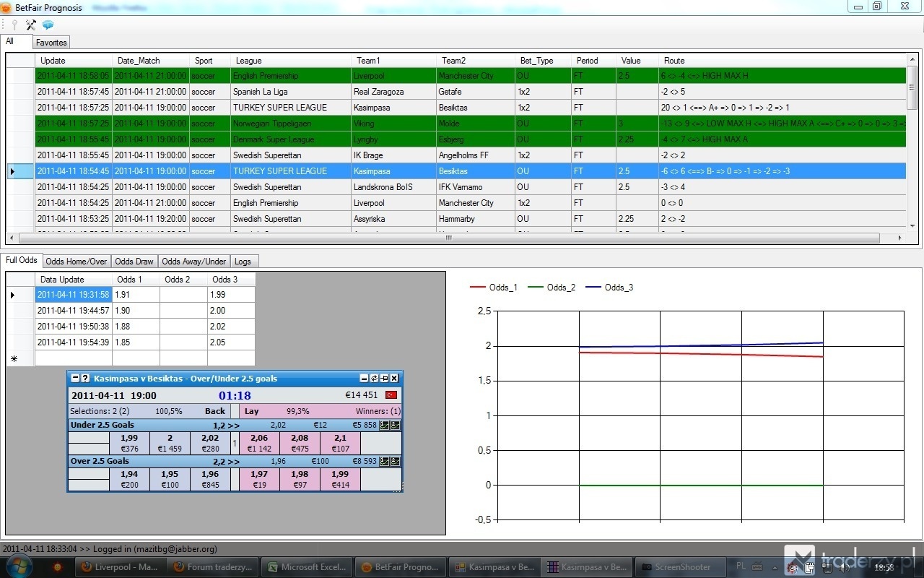Open second chart icon for Under 2.5 Goals
Screen dimensions: 924x578
395,426
